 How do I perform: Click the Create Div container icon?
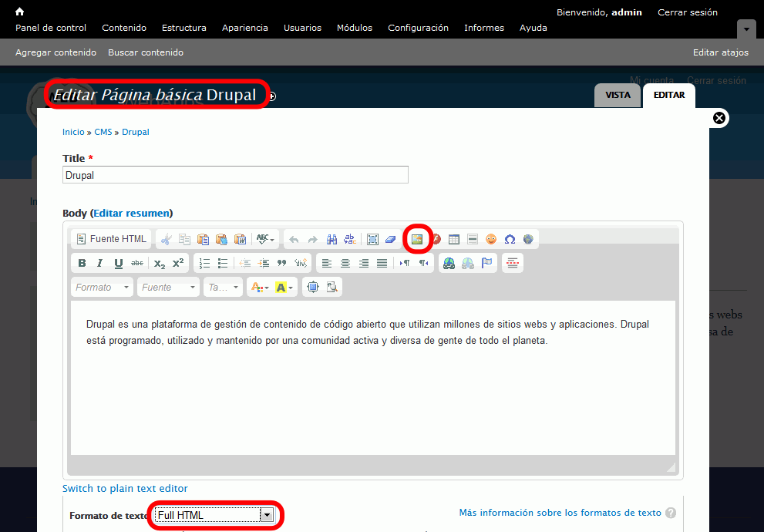pos(300,263)
